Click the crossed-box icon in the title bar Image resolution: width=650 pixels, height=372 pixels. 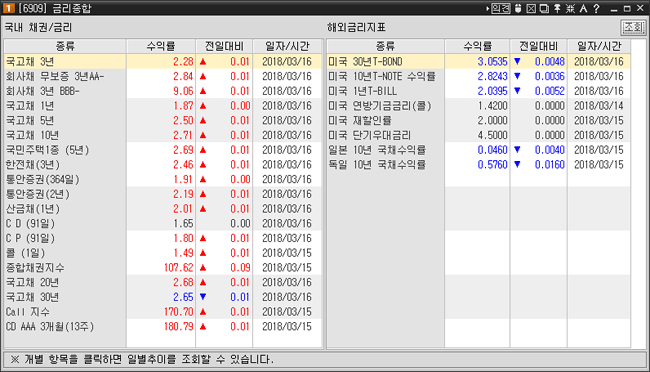point(531,8)
